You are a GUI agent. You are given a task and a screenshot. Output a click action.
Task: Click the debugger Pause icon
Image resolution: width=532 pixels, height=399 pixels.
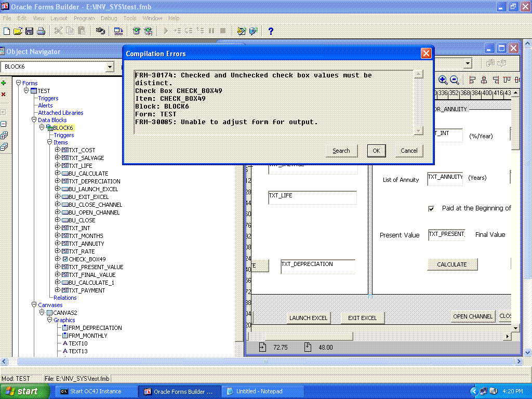coord(211,31)
